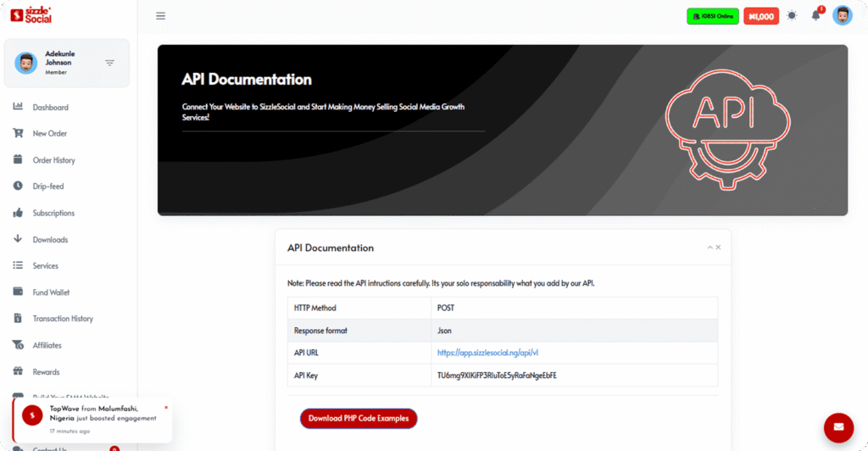Click the Fund Wallet icon
This screenshot has height=451, width=868.
18,292
